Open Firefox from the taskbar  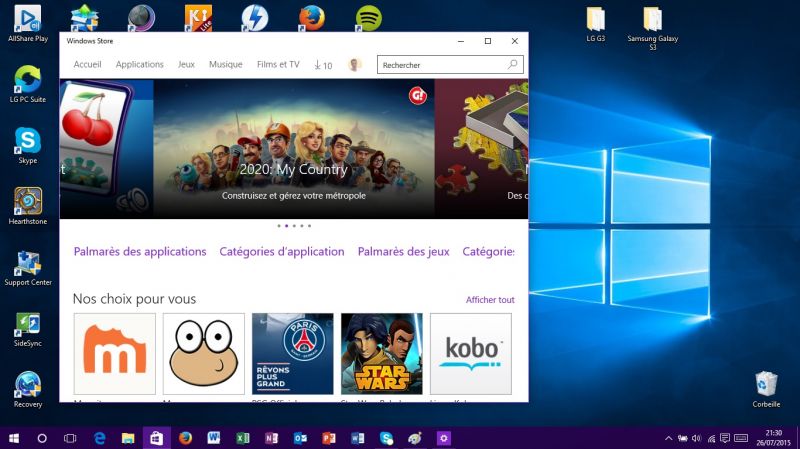tap(185, 438)
